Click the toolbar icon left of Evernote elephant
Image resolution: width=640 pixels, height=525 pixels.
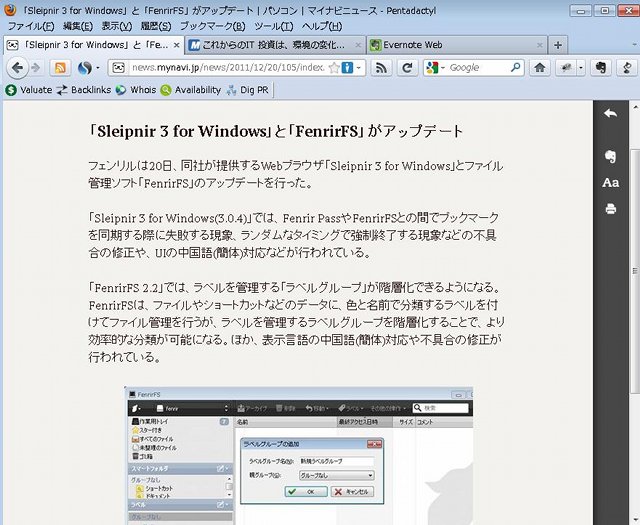(x=566, y=68)
